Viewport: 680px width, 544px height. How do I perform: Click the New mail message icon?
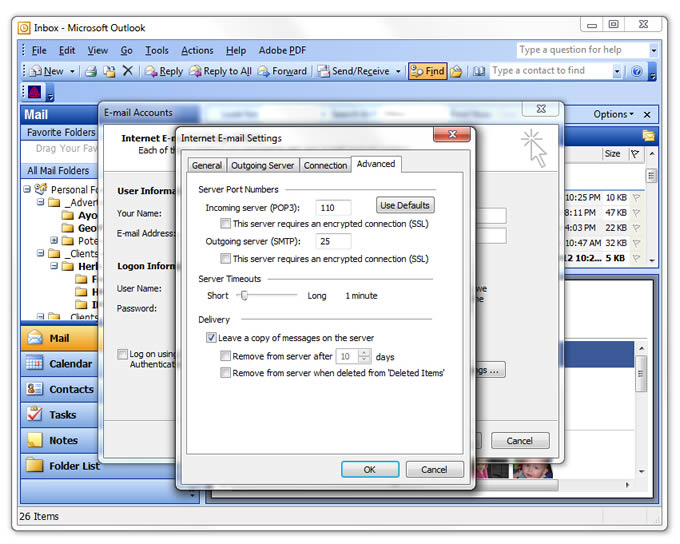click(x=36, y=71)
